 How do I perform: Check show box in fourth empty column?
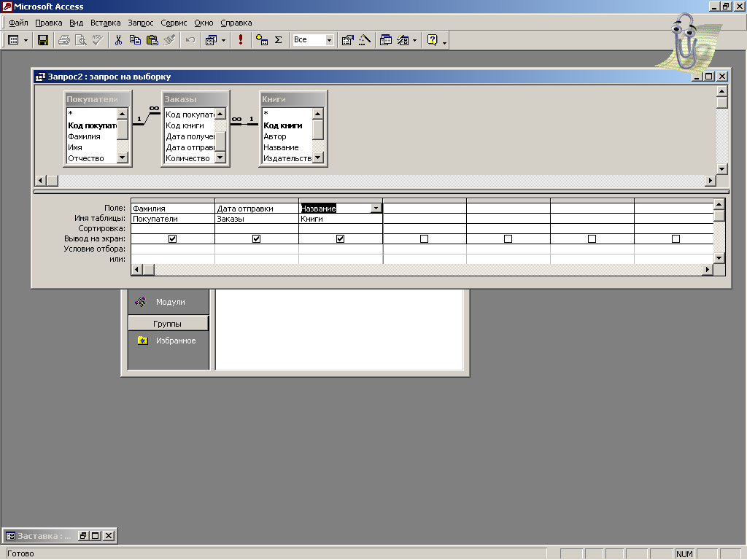424,238
